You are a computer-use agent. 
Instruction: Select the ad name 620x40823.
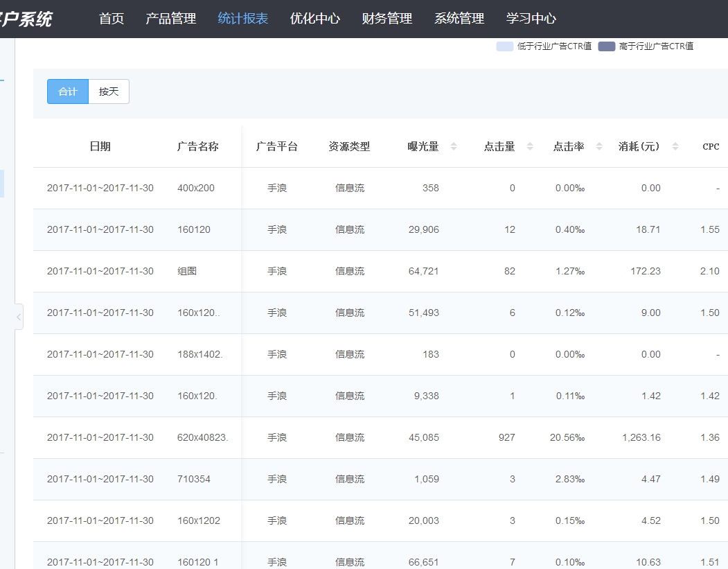click(x=202, y=437)
